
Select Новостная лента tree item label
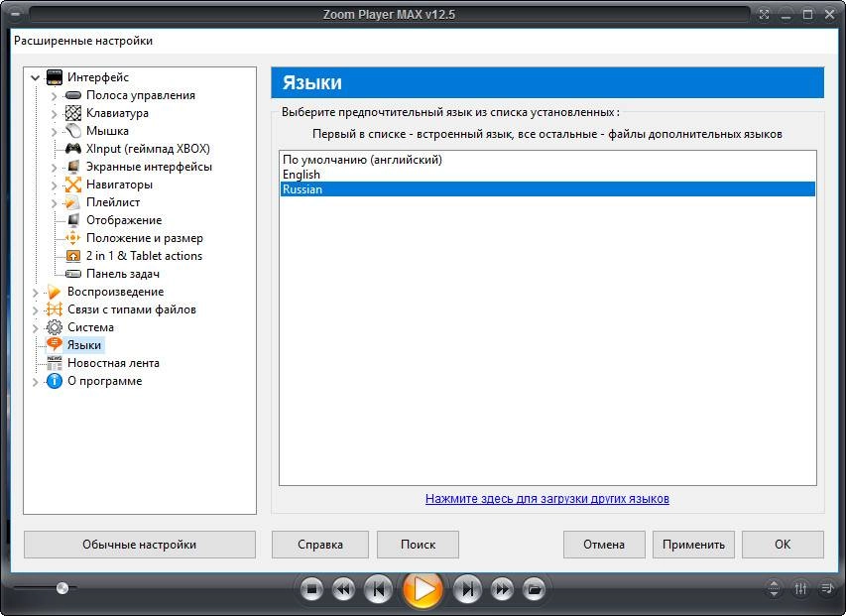click(x=113, y=363)
